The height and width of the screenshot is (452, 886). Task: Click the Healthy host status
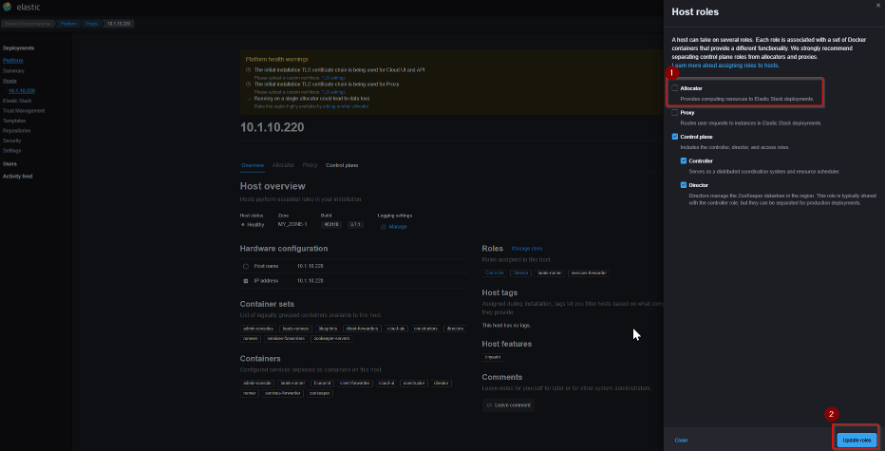[255, 225]
